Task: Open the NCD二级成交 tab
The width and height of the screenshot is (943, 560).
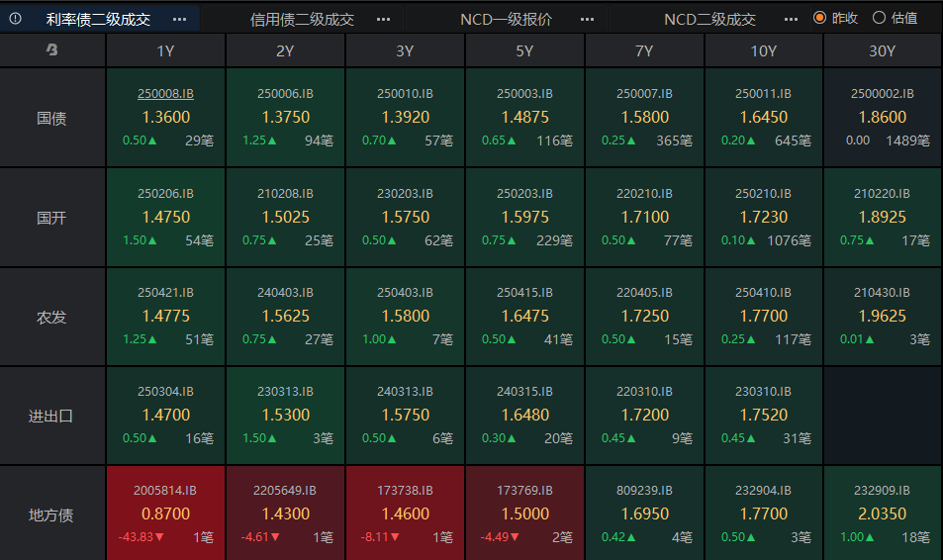Action: 709,19
